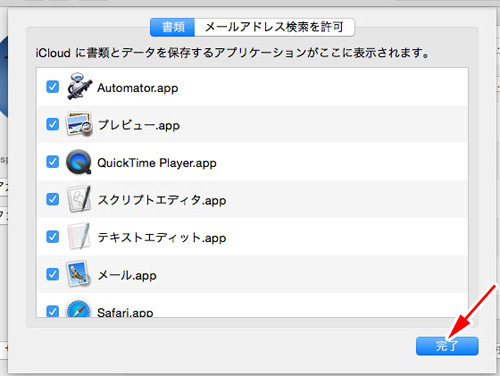Viewport: 500px width, 376px height.
Task: Click the Safari compass icon
Action: [79, 309]
